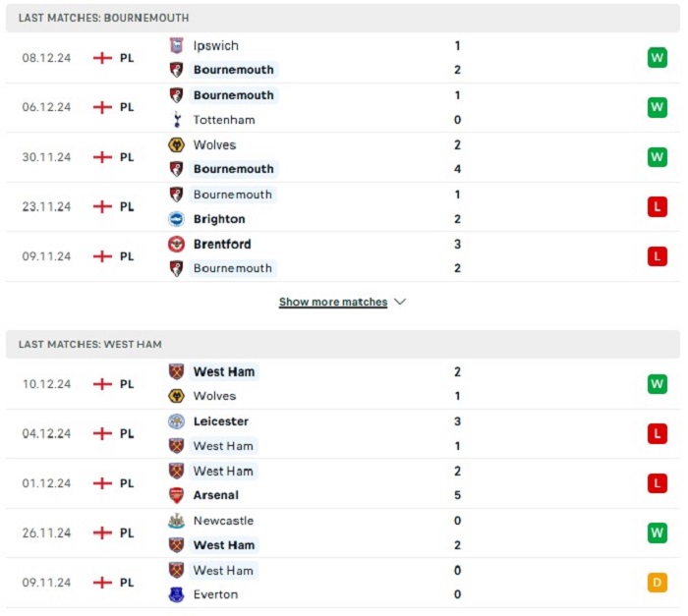The image size is (688, 616).
Task: Click the Newcastle club crest
Action: (x=176, y=521)
